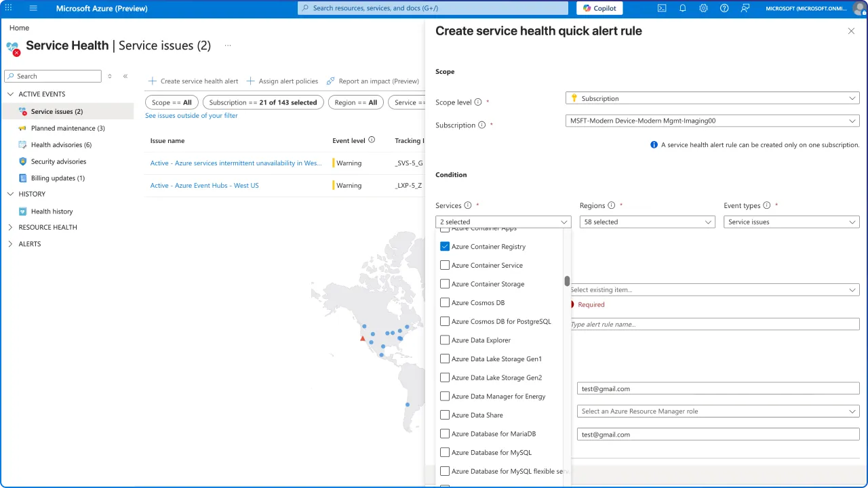Click the Security advisories shield icon
This screenshot has height=488, width=868.
23,161
